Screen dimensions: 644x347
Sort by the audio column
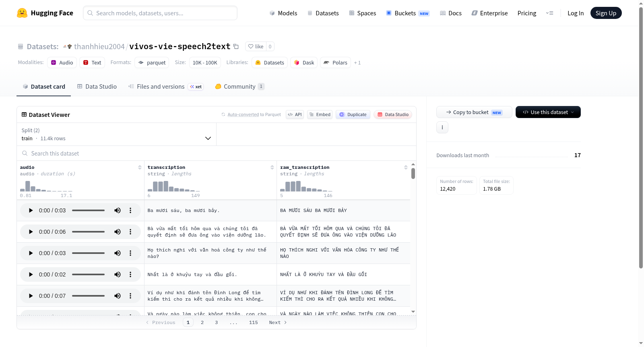(x=140, y=167)
